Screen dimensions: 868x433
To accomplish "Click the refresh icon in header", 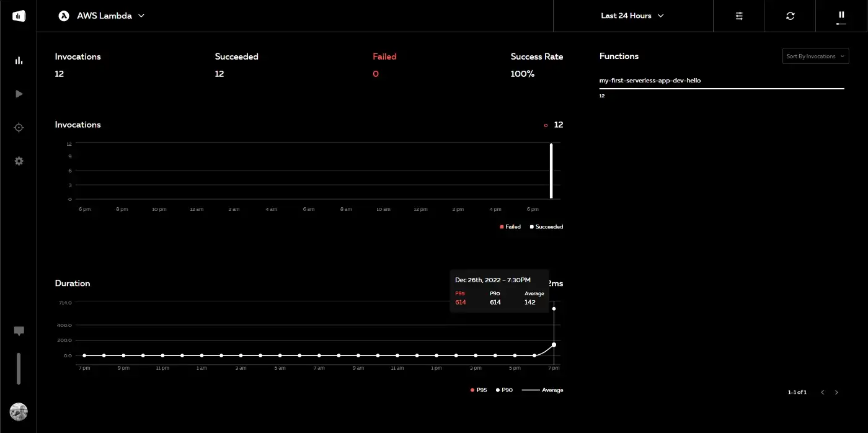I will point(790,16).
